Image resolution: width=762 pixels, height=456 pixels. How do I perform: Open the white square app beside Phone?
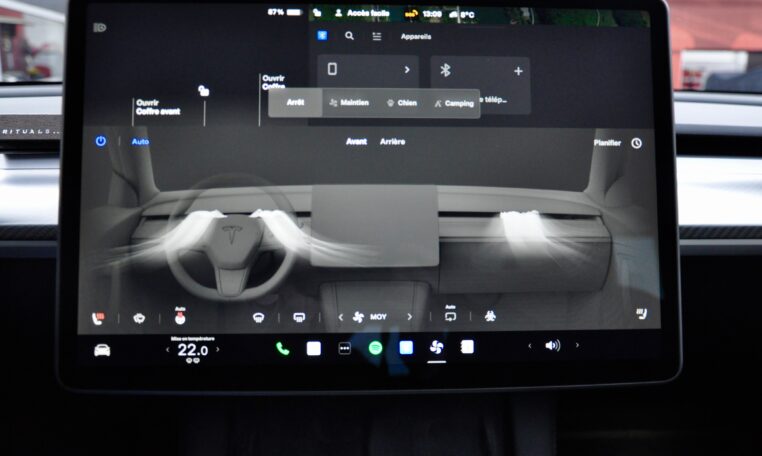[314, 348]
